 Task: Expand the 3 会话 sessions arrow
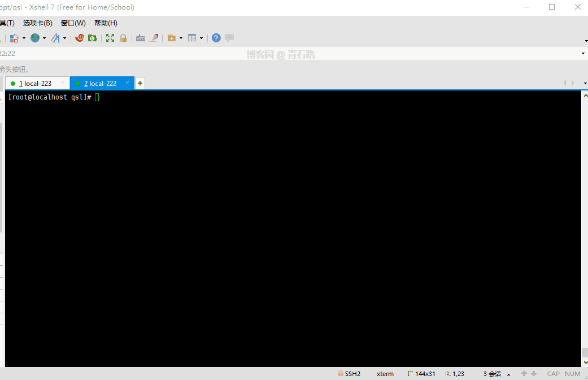coord(508,374)
